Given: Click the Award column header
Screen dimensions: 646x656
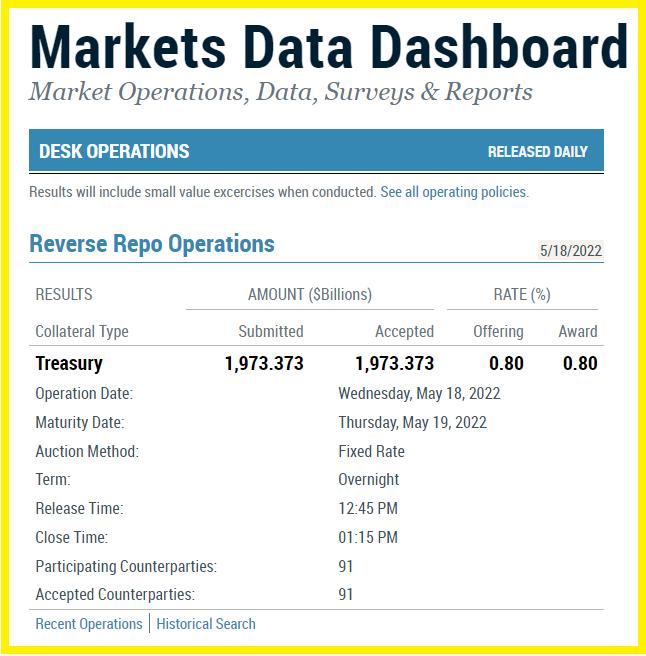Looking at the screenshot, I should pyautogui.click(x=578, y=331).
